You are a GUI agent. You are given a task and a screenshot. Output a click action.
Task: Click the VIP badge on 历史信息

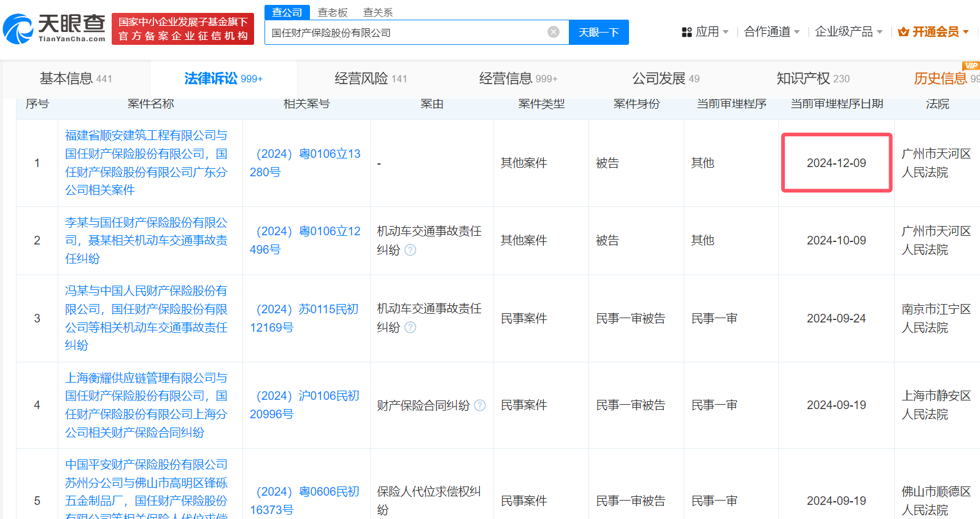971,66
